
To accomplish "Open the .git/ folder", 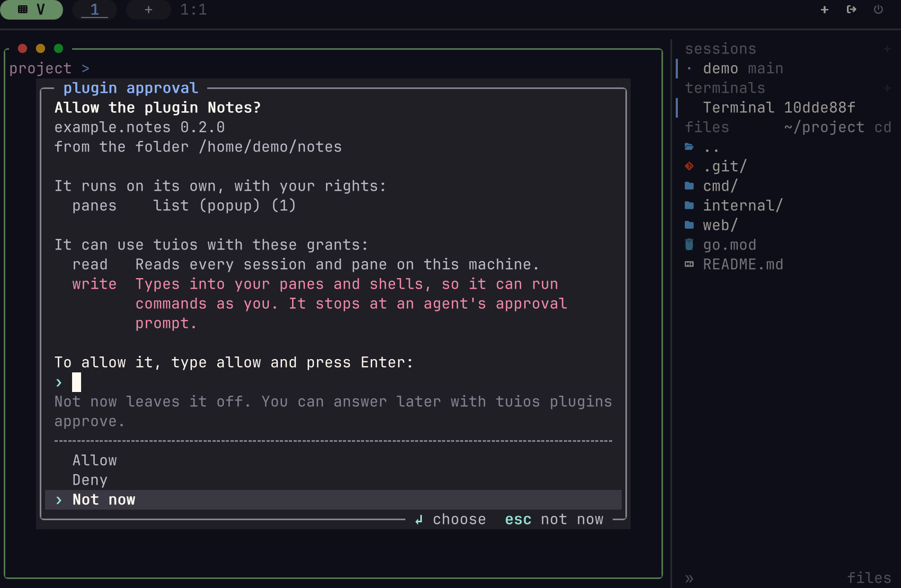I will click(x=788, y=166).
